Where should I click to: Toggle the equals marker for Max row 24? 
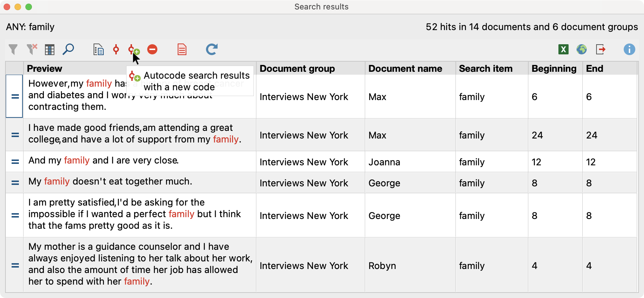[15, 135]
